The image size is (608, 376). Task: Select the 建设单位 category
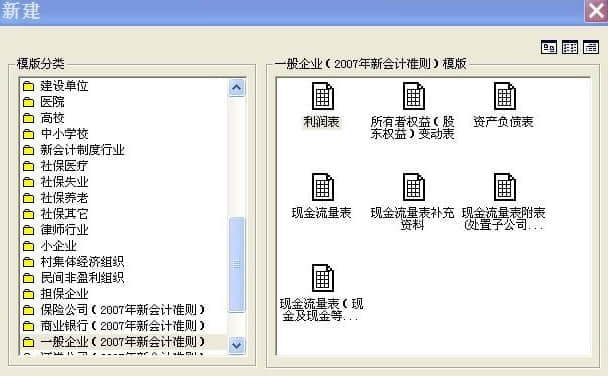point(64,86)
